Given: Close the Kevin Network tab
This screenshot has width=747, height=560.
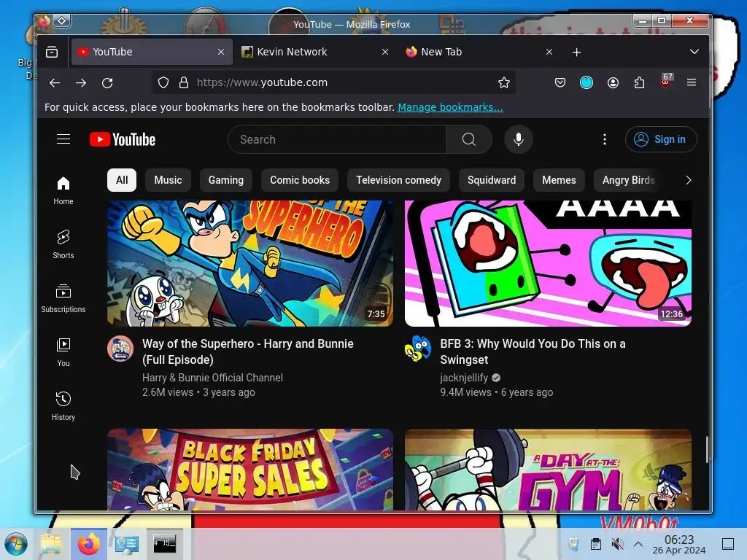Looking at the screenshot, I should click(385, 52).
